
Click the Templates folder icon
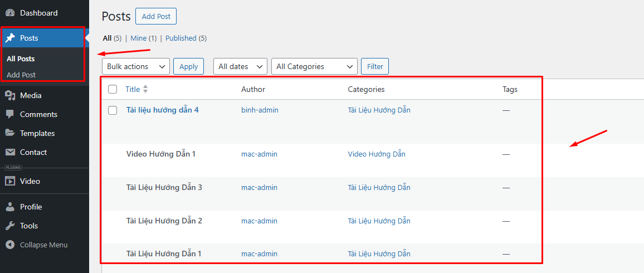pyautogui.click(x=10, y=133)
